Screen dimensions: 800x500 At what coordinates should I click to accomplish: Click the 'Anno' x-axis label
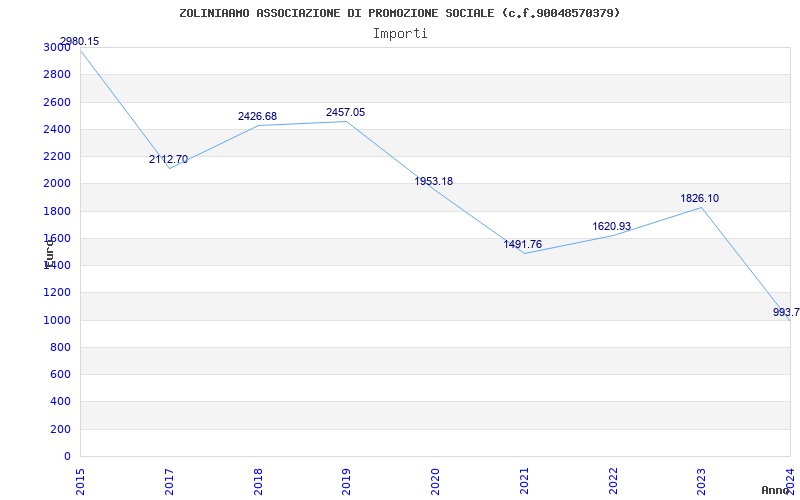[775, 490]
